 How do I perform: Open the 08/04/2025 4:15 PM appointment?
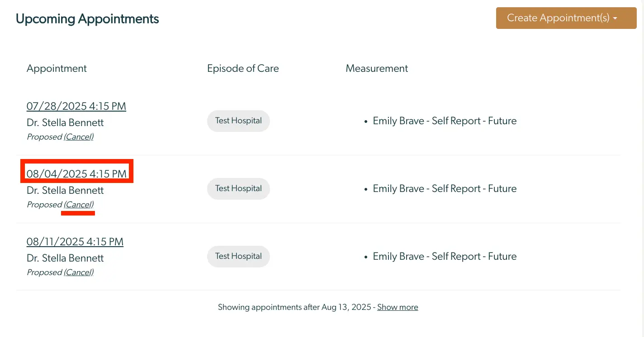[76, 173]
